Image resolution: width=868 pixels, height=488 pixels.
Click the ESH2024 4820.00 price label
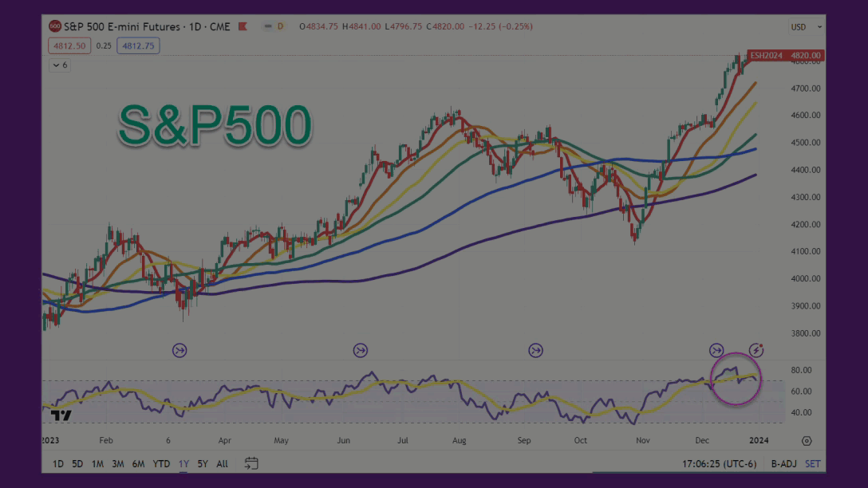pyautogui.click(x=786, y=55)
